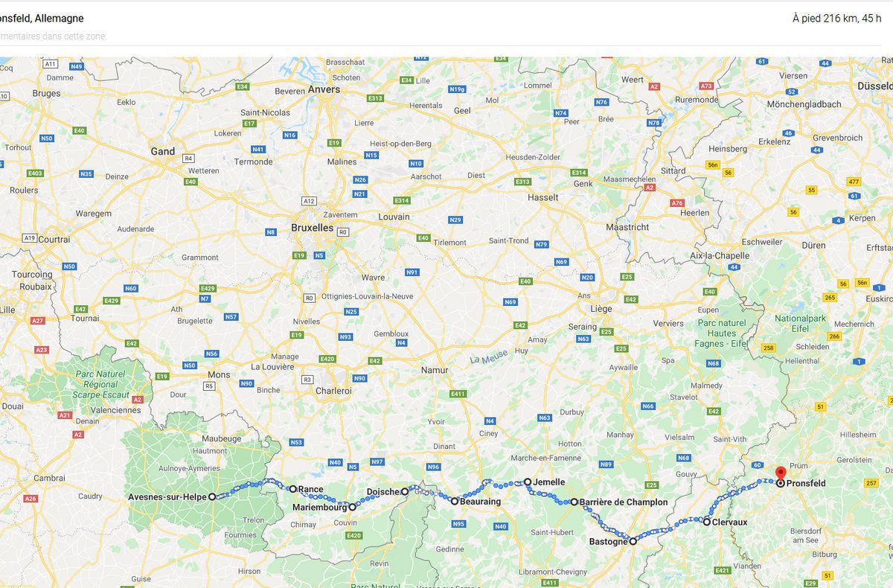Click the N95 road shield south of Beauraing
Image resolution: width=893 pixels, height=588 pixels.
458,524
